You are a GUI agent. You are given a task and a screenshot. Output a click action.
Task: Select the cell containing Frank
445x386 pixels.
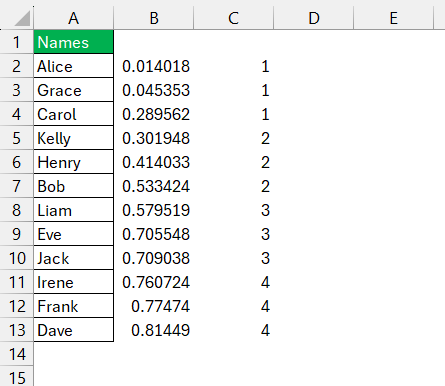(74, 306)
